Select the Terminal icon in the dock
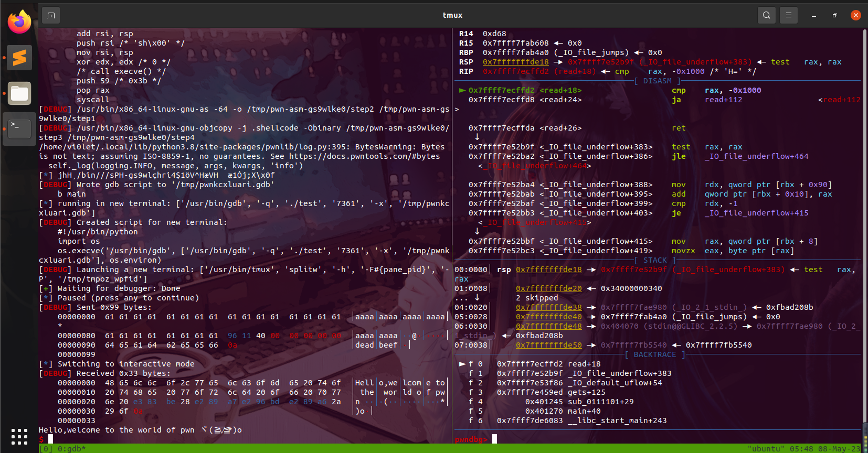868x453 pixels. pos(19,128)
